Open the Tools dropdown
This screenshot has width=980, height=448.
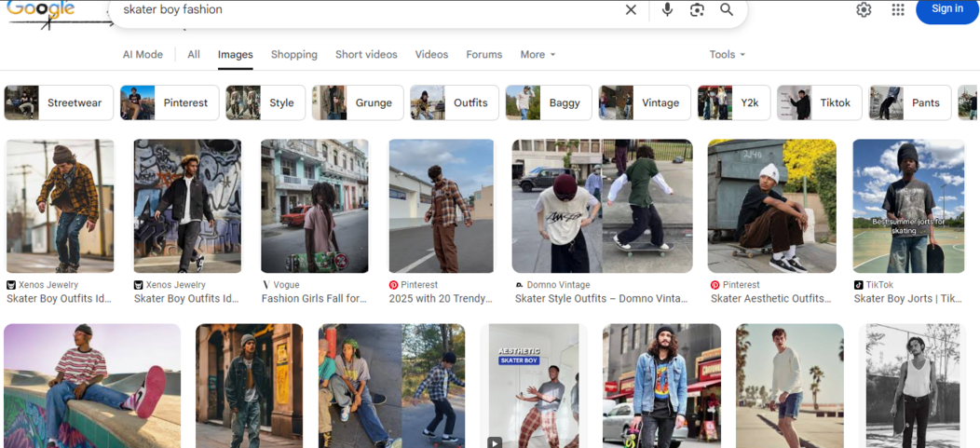point(727,55)
